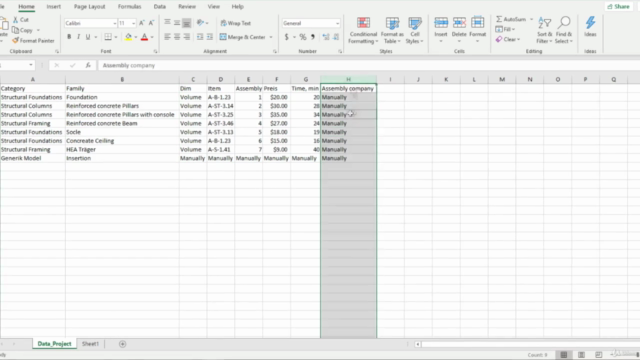Open Cell Styles gallery
640x360 pixels.
(415, 30)
